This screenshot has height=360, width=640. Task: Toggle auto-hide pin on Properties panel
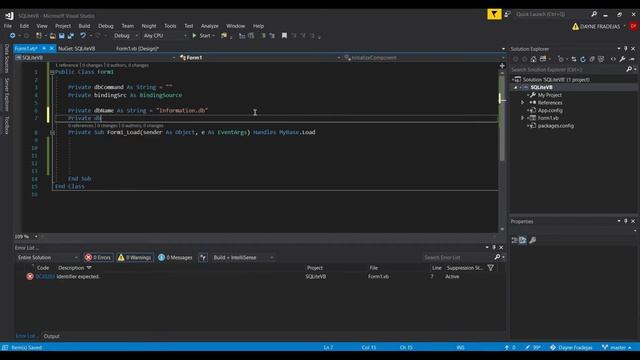(626, 221)
